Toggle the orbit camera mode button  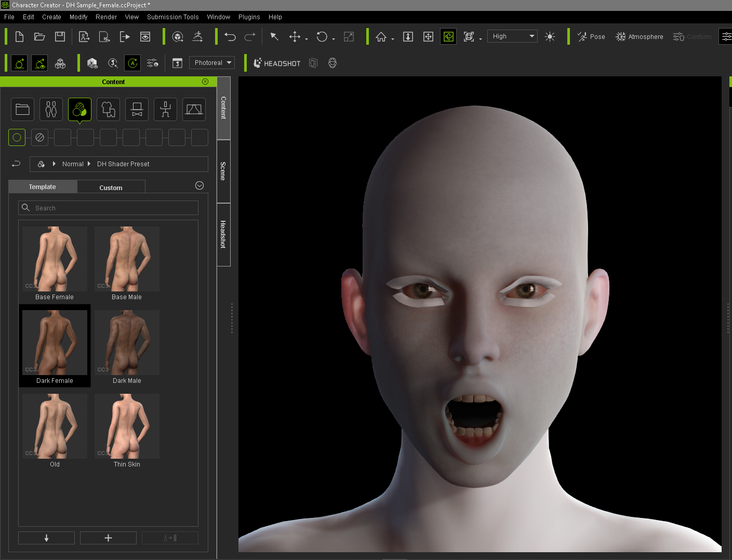point(448,36)
